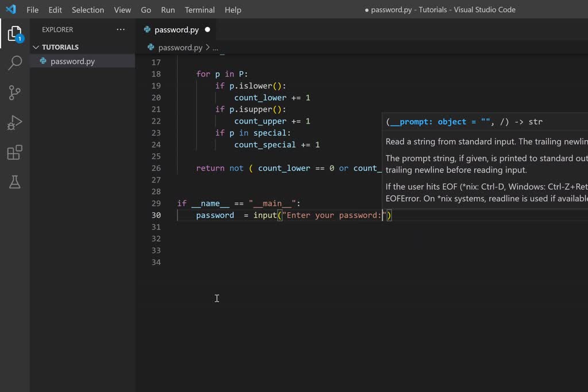Open the File menu

pyautogui.click(x=33, y=10)
